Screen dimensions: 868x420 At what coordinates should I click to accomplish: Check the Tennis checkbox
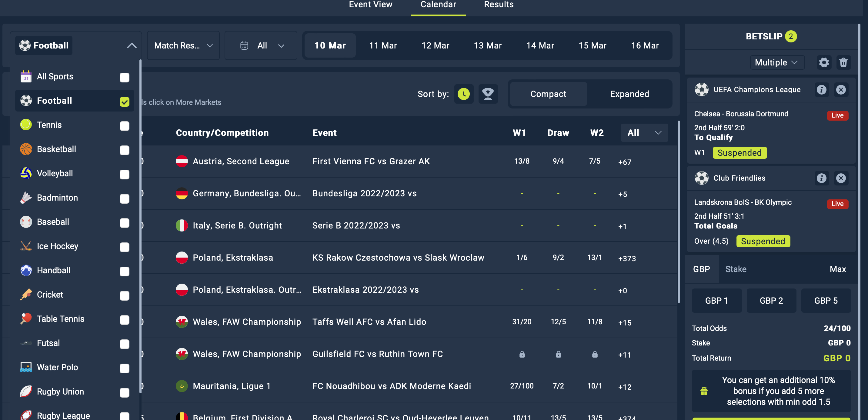click(x=124, y=126)
